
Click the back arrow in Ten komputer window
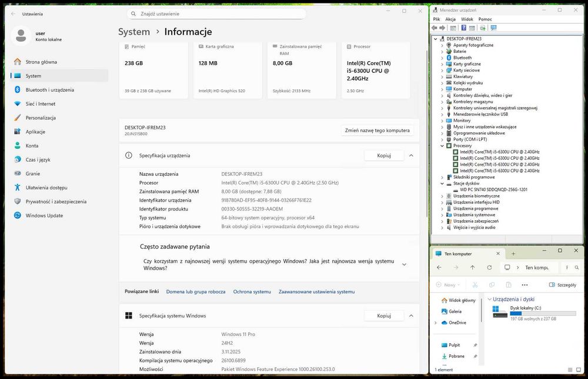[439, 267]
